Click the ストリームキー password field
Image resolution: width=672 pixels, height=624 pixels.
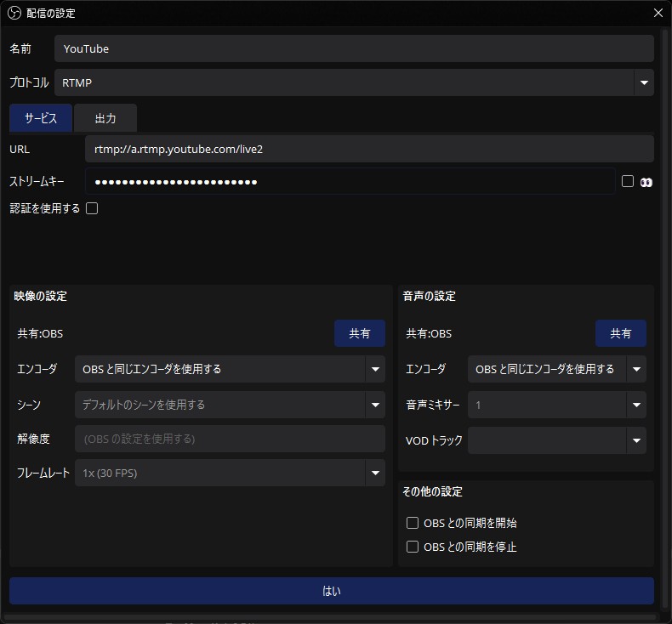(x=350, y=182)
